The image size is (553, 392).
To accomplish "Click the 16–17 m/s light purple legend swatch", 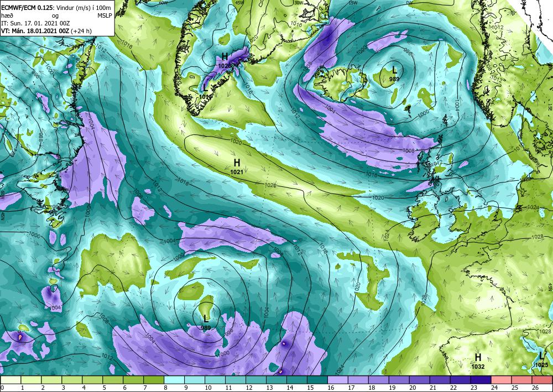I will [338, 380].
